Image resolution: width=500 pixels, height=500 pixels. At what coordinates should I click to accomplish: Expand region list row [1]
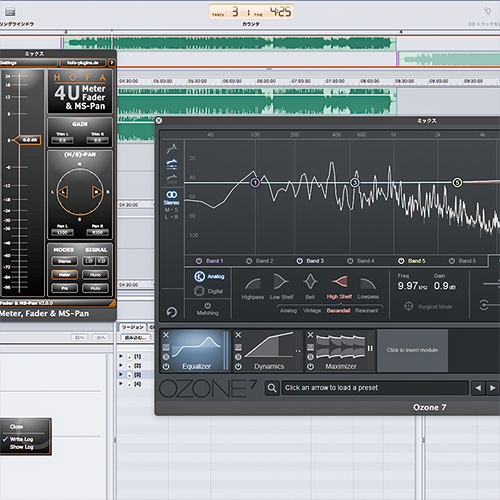pos(121,356)
